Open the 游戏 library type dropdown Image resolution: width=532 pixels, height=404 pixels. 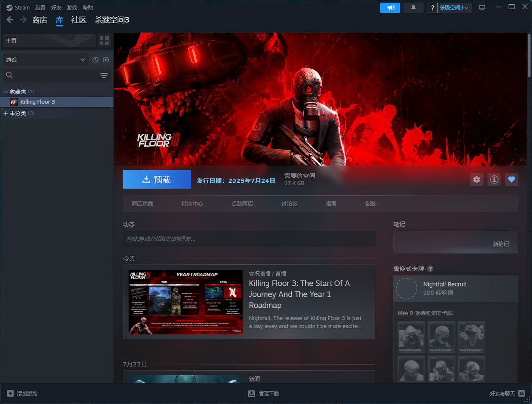point(45,60)
